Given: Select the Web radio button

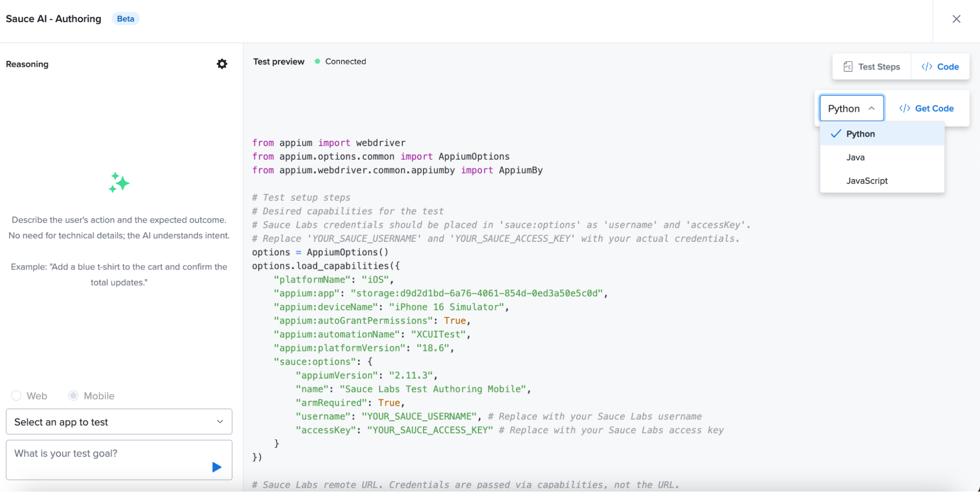Looking at the screenshot, I should pyautogui.click(x=16, y=395).
